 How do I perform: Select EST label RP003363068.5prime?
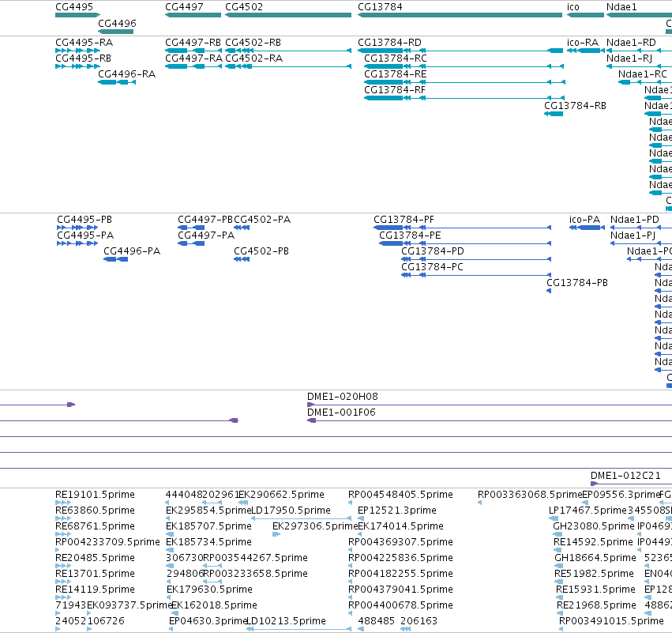tap(530, 495)
